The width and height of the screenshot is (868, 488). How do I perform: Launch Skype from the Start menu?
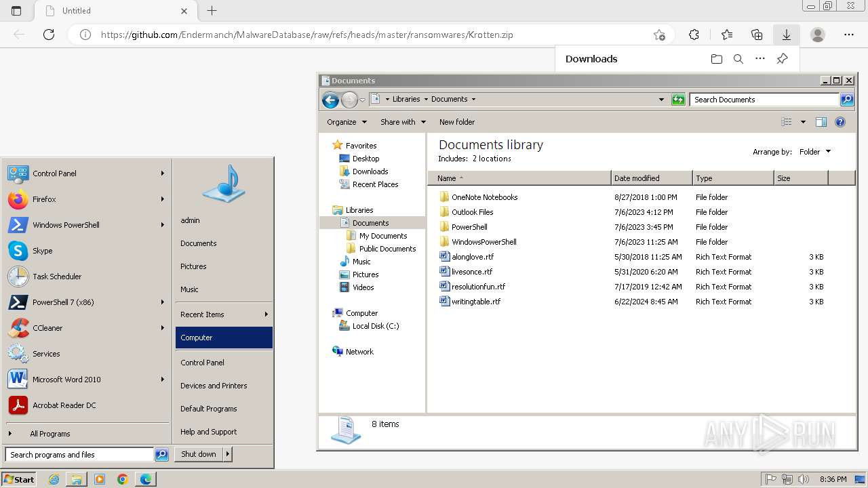click(85, 251)
